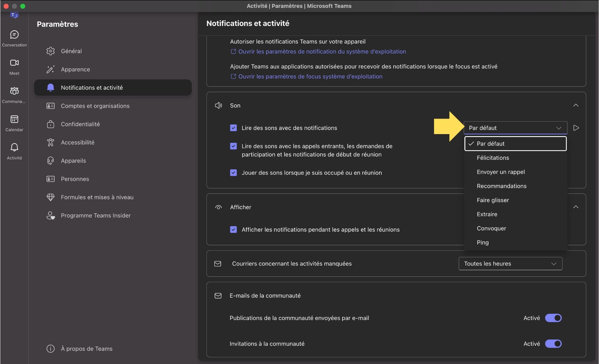Turn off Invitations à la communauté toggle
Viewport: 599px width, 364px height.
coord(553,344)
